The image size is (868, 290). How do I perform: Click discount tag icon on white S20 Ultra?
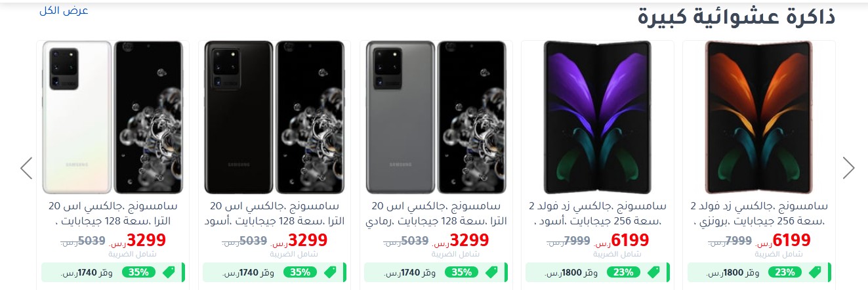(169, 272)
